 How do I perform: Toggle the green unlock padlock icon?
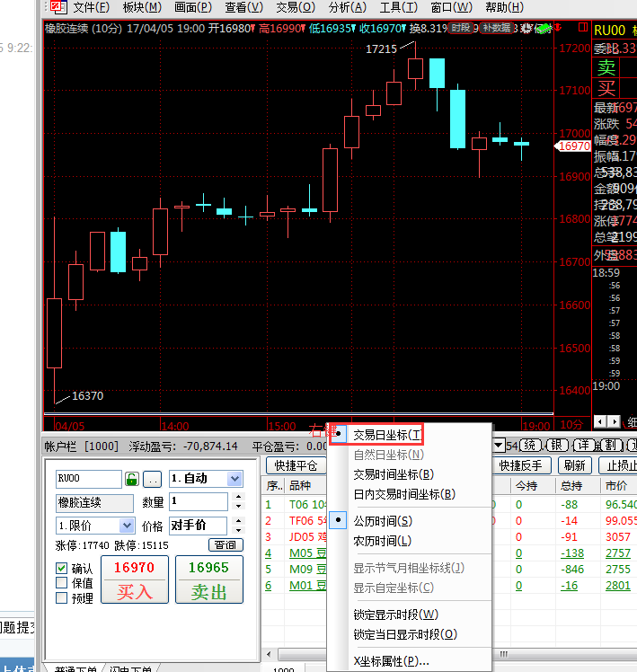(x=131, y=479)
